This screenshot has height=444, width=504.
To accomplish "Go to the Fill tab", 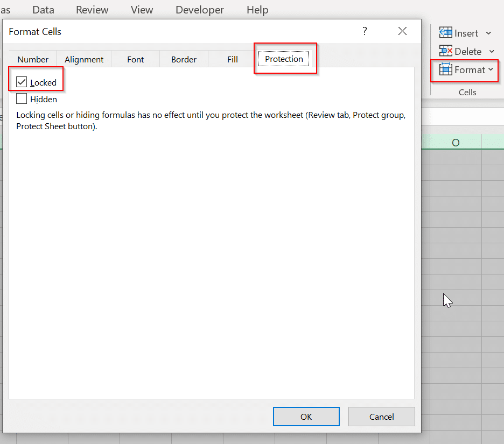I will 232,59.
